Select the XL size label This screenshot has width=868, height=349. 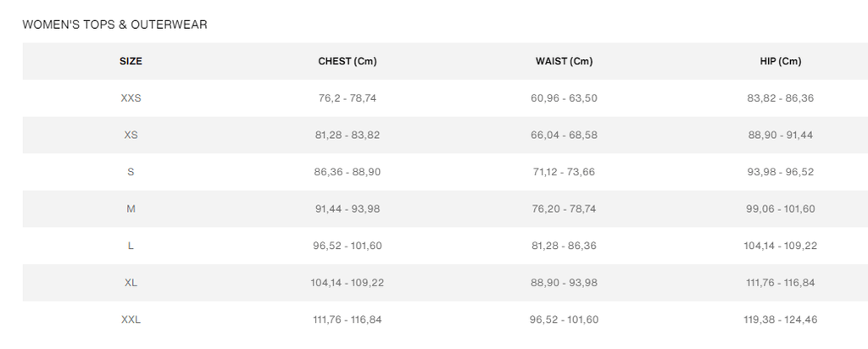pos(131,283)
